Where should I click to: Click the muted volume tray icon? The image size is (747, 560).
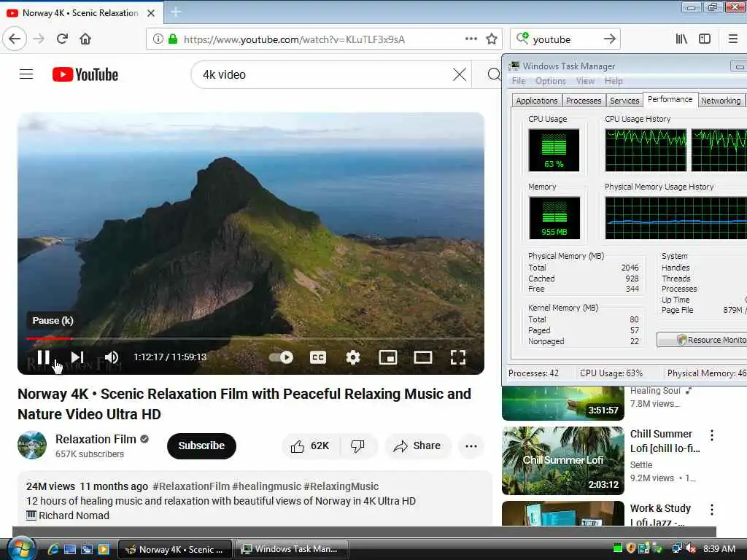pyautogui.click(x=690, y=548)
